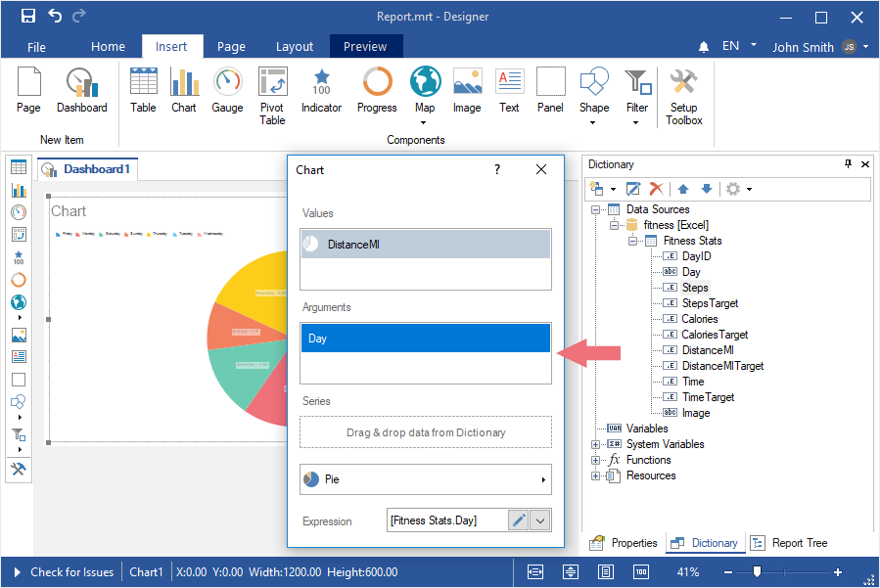Switch to the Layout ribbon tab
The width and height of the screenshot is (880, 588).
[x=295, y=46]
